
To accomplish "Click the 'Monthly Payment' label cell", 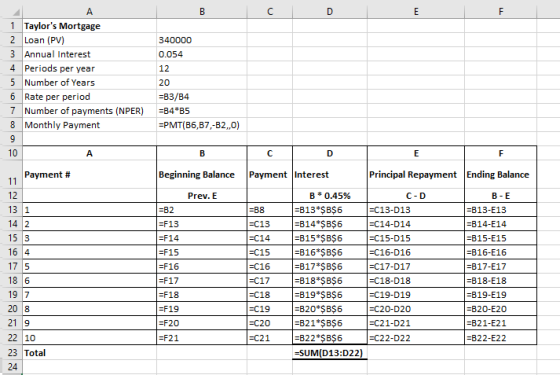I will (89, 125).
